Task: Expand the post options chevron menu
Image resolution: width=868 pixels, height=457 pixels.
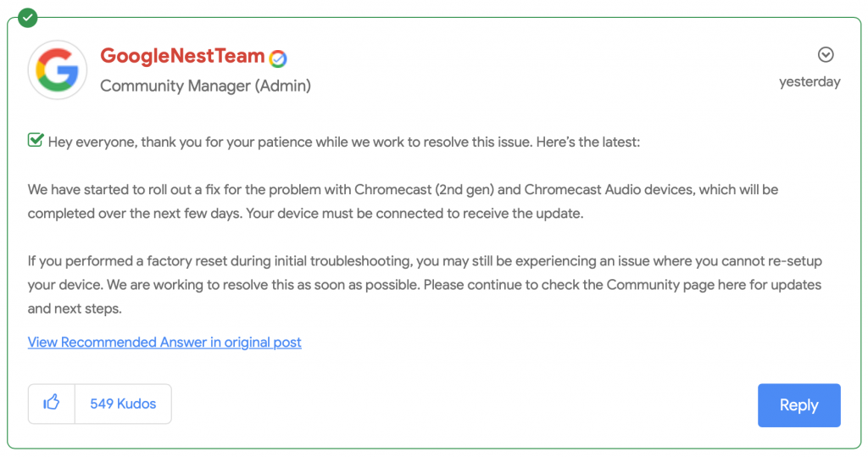Action: 826,55
